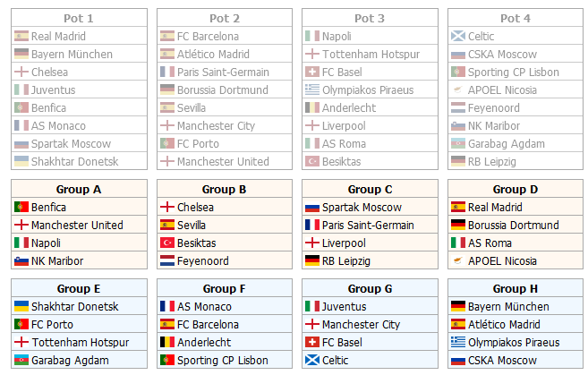The image size is (588, 375).
Task: Click the Azerbaijan flag beside Garabag Agdam in Group E
Action: [x=21, y=361]
